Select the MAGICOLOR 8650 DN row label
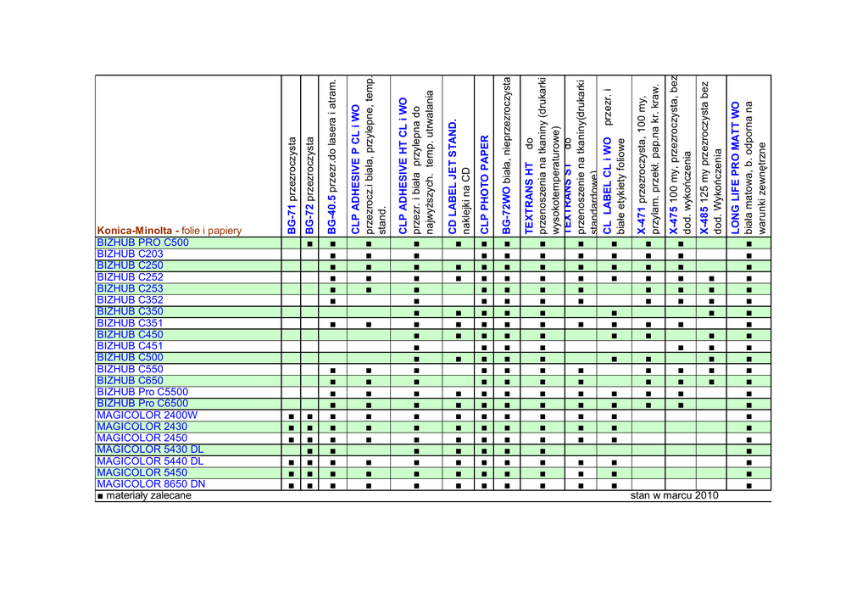Viewport: 868px width, 614px height. [151, 484]
